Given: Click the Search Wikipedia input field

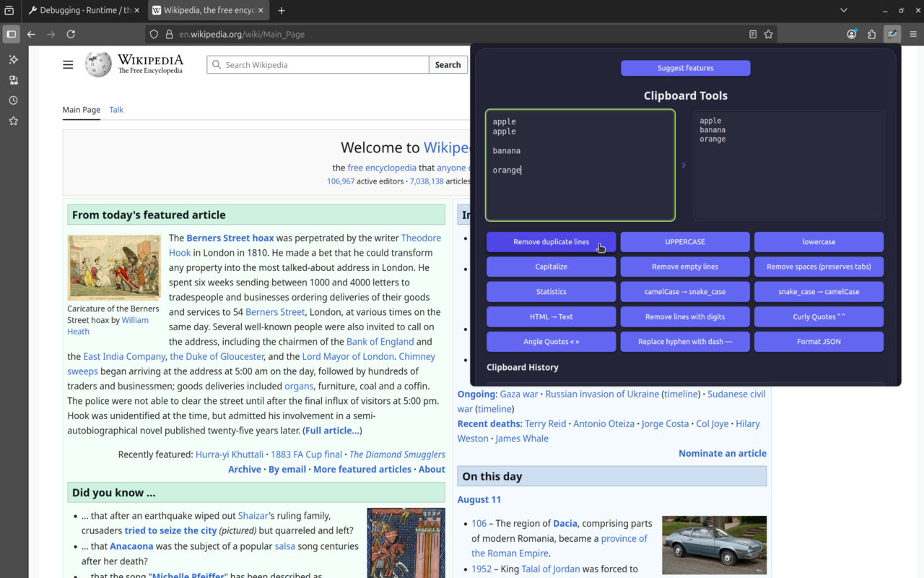Looking at the screenshot, I should pos(318,65).
